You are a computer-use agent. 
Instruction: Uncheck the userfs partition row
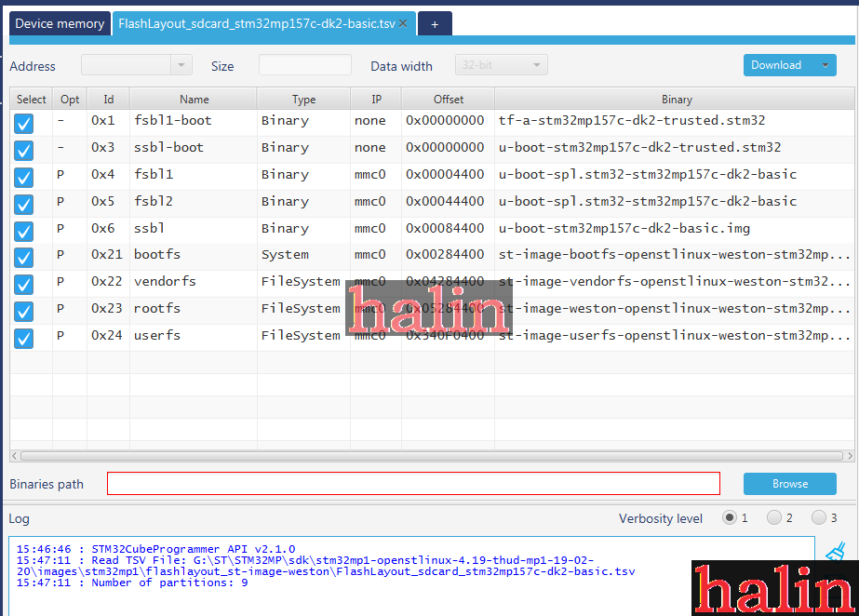coord(24,338)
